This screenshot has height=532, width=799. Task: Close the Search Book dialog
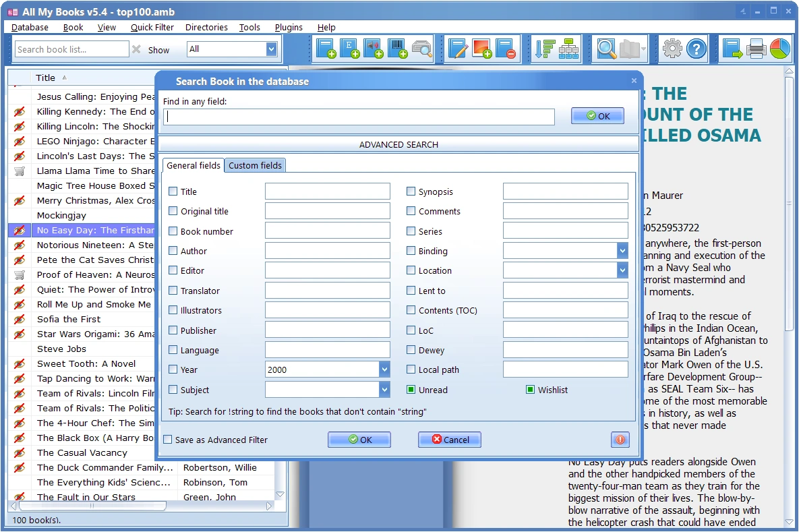tap(634, 80)
